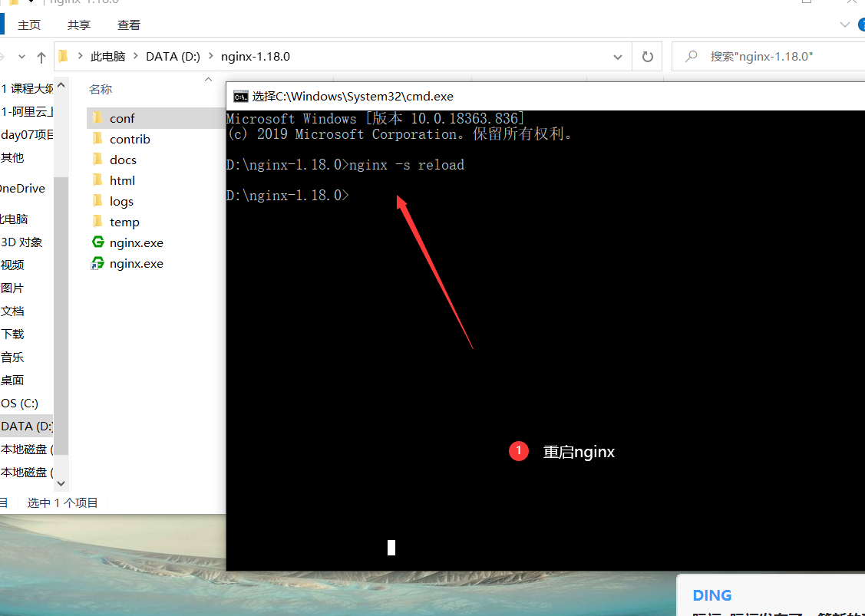Select the temp folder
The height and width of the screenshot is (616, 865).
point(124,222)
